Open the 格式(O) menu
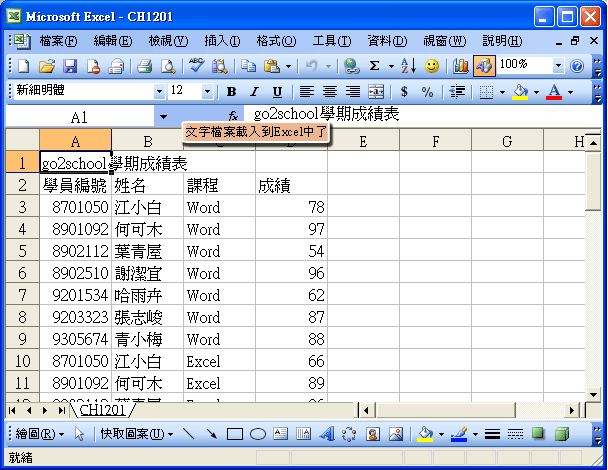 (x=276, y=41)
